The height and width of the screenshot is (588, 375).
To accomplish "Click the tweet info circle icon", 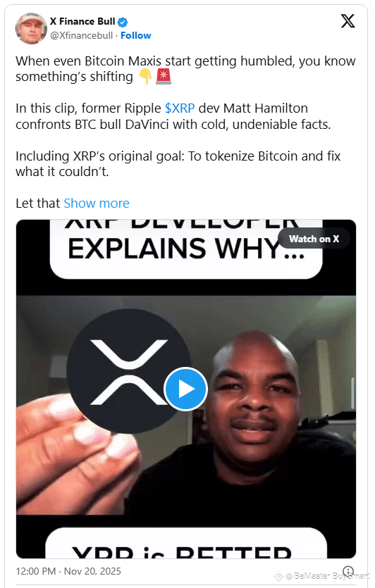I will tap(348, 571).
